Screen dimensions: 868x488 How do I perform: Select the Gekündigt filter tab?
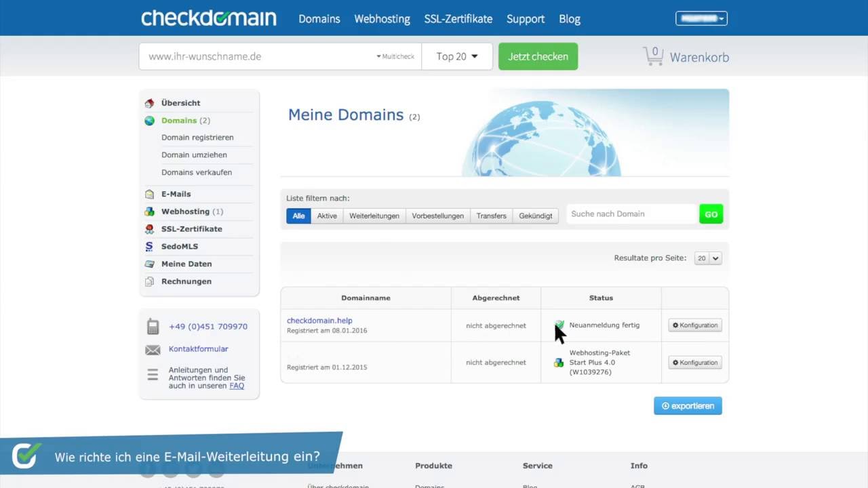point(536,216)
